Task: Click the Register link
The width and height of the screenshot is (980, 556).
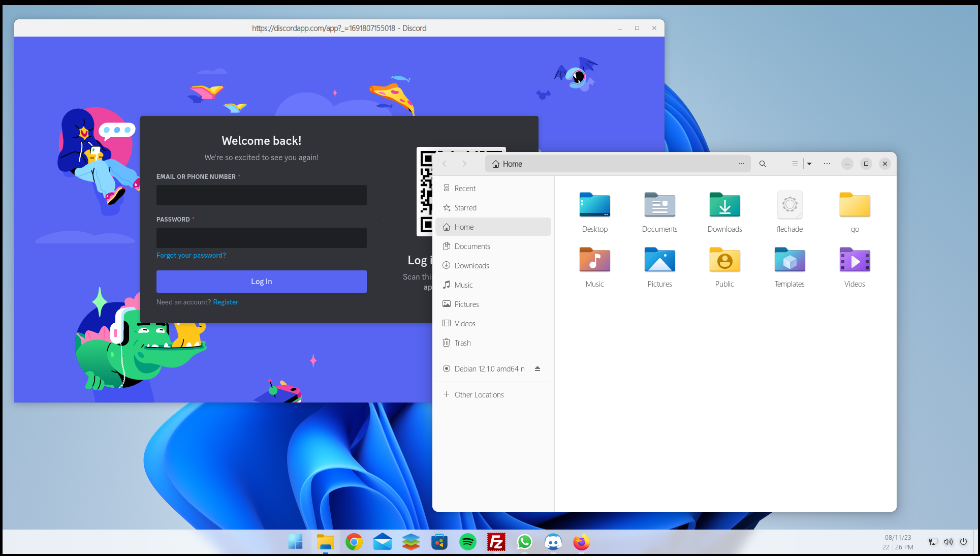Action: pyautogui.click(x=226, y=302)
